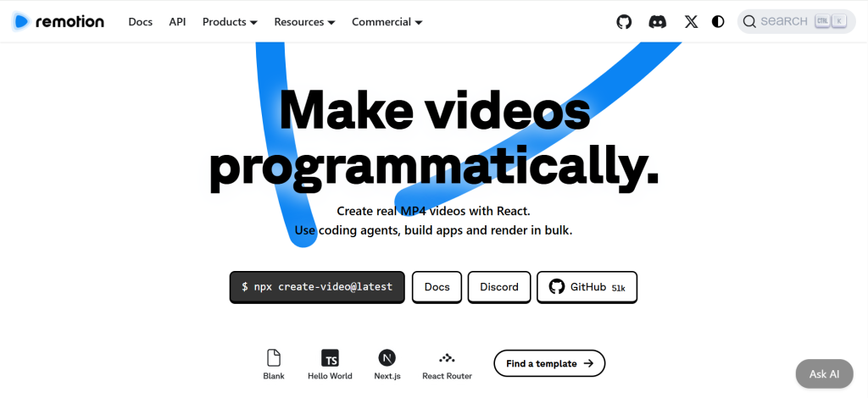Open the GitHub icon link in navbar
Image resolution: width=868 pixels, height=398 pixels.
tap(624, 21)
